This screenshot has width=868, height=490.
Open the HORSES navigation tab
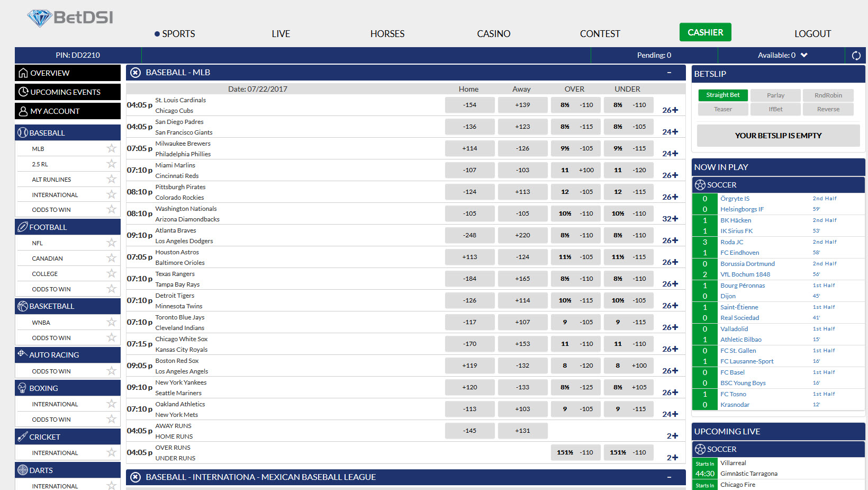point(387,34)
